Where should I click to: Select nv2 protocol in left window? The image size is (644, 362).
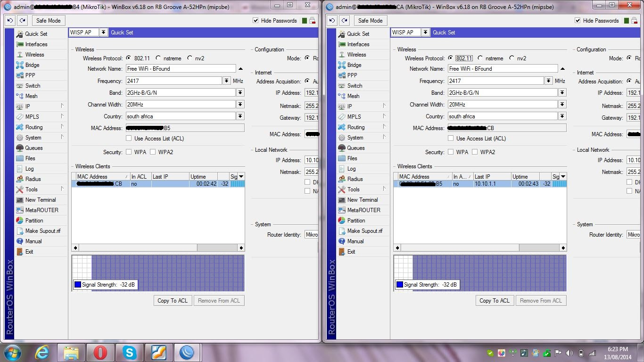[190, 58]
